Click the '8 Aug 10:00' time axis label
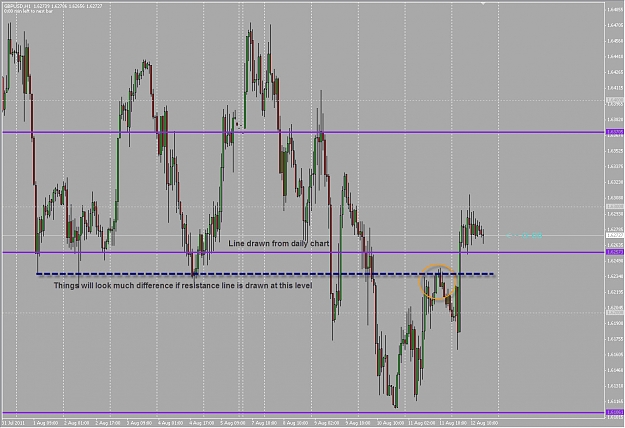Image resolution: width=625 pixels, height=428 pixels. pos(295,422)
